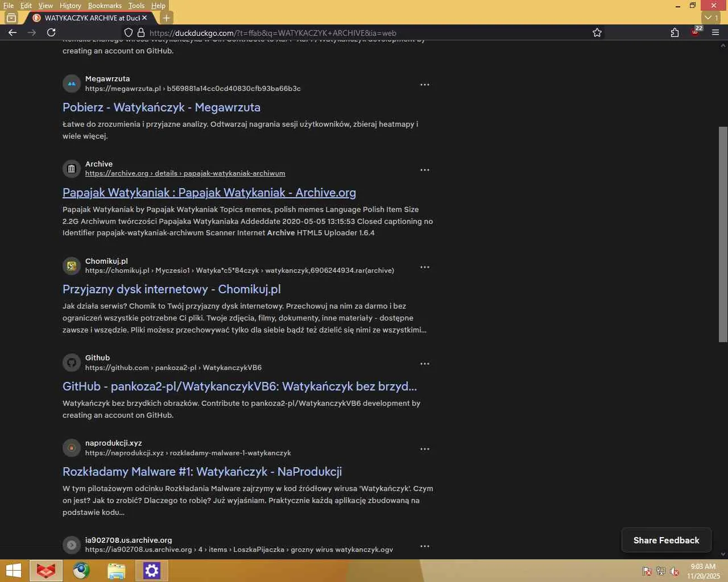Open Firefox View from the tab bar
Image resolution: width=728 pixels, height=582 pixels.
click(x=11, y=18)
